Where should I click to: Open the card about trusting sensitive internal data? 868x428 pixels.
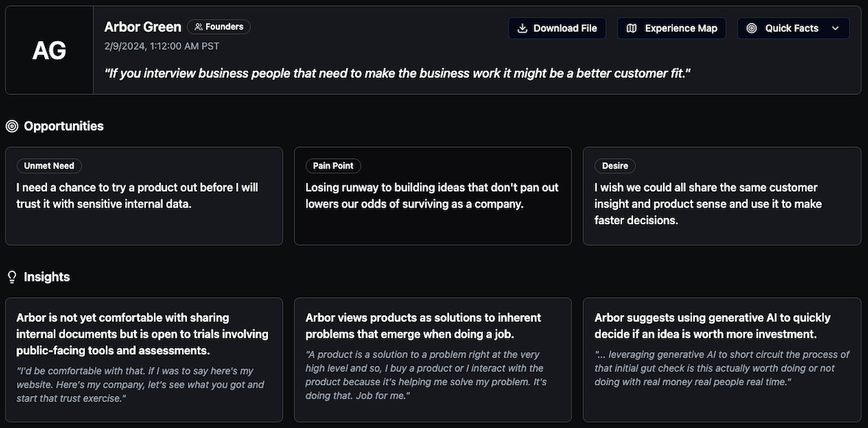(144, 196)
